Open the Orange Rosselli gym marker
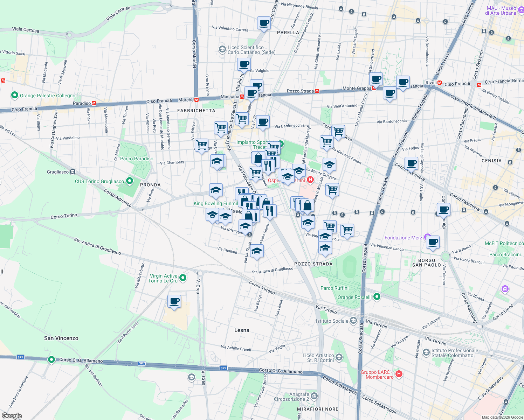The image size is (524, 420). point(377,296)
